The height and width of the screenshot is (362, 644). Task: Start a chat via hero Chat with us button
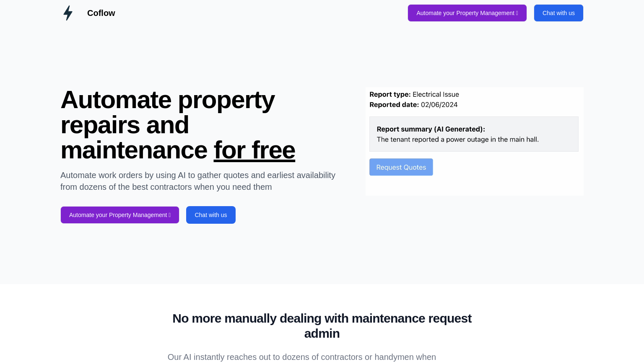click(210, 215)
